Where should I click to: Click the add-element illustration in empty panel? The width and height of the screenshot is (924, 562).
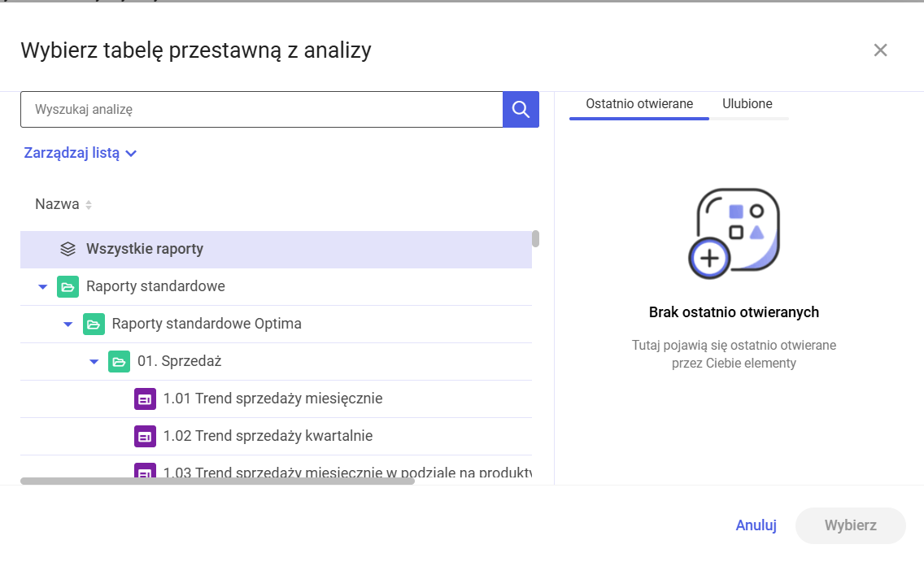point(734,234)
